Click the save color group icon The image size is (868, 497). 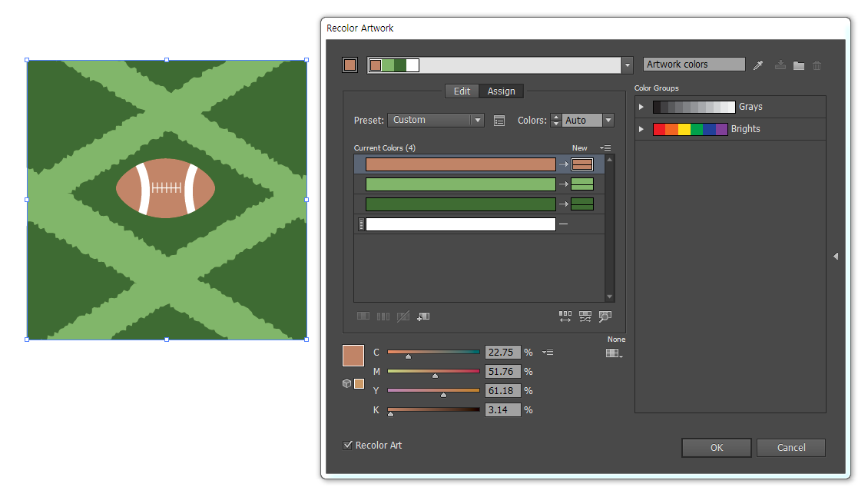(x=780, y=65)
